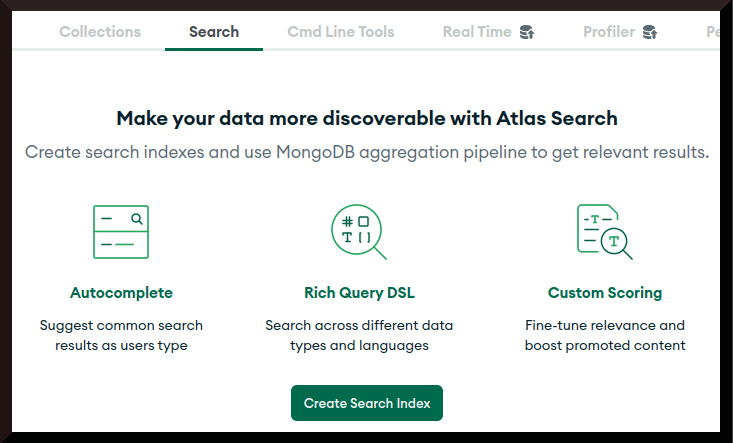
Task: Click the Custom Scoring document icon
Action: (x=604, y=231)
